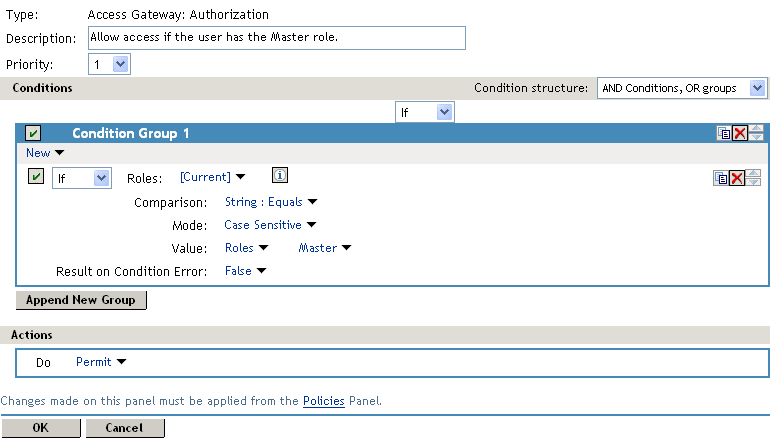Expand String : Equals comparison menu

(x=269, y=201)
